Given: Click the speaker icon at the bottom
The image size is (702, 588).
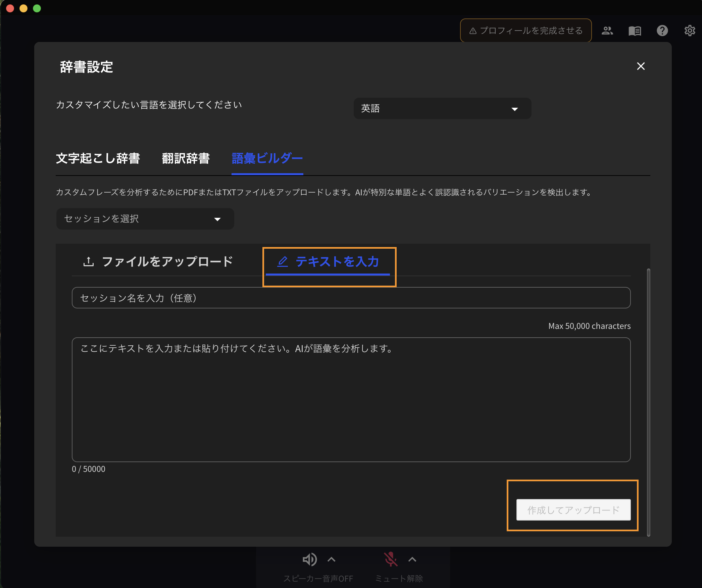Looking at the screenshot, I should pos(309,559).
